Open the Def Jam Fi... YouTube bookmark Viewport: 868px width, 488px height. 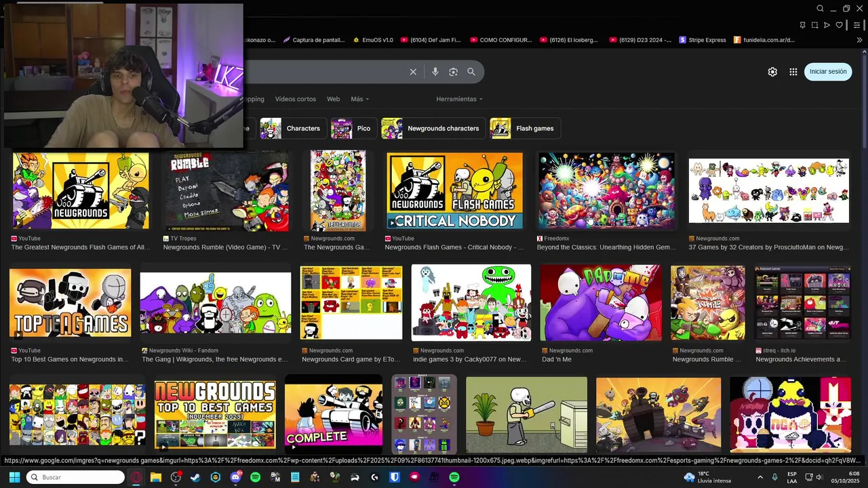[431, 40]
